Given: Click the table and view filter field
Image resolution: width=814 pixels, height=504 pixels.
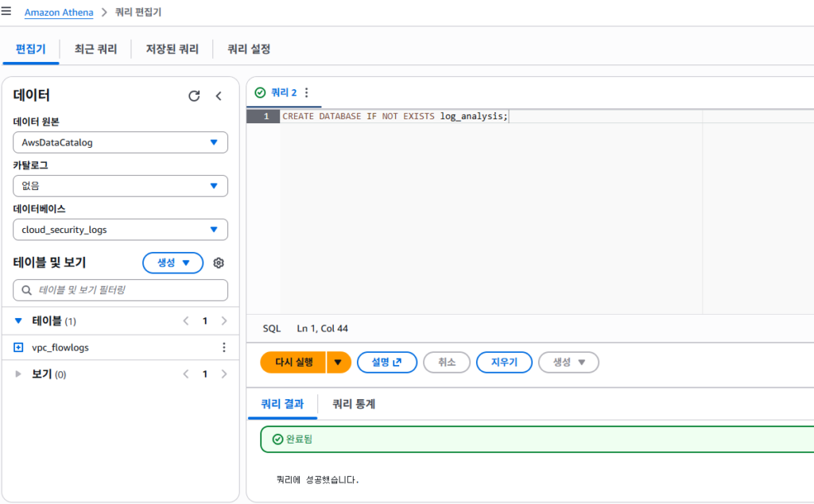Looking at the screenshot, I should click(x=120, y=290).
